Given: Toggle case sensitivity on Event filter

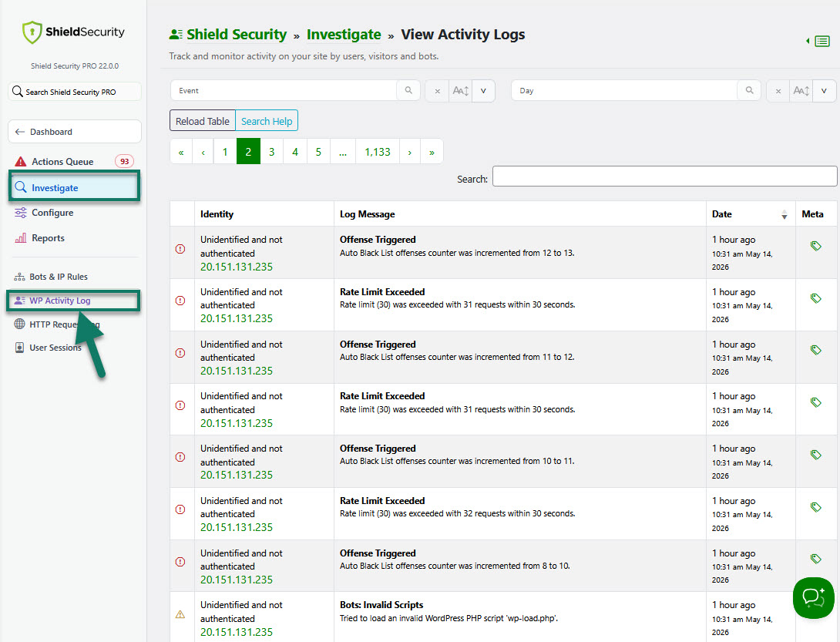Looking at the screenshot, I should pyautogui.click(x=460, y=91).
